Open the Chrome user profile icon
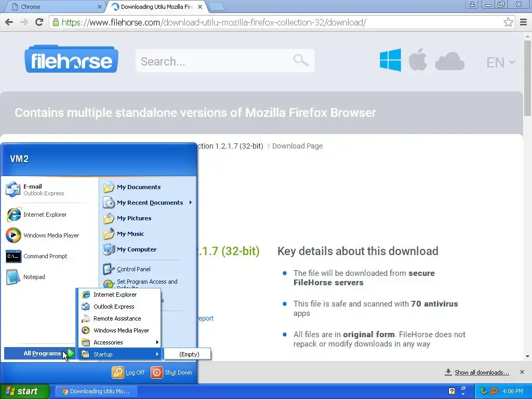This screenshot has width=532, height=399. coord(472,4)
